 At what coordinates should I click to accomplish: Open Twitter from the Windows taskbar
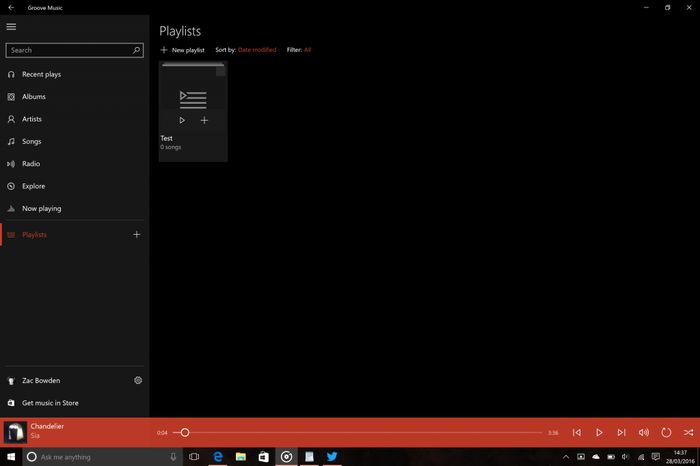[331, 457]
